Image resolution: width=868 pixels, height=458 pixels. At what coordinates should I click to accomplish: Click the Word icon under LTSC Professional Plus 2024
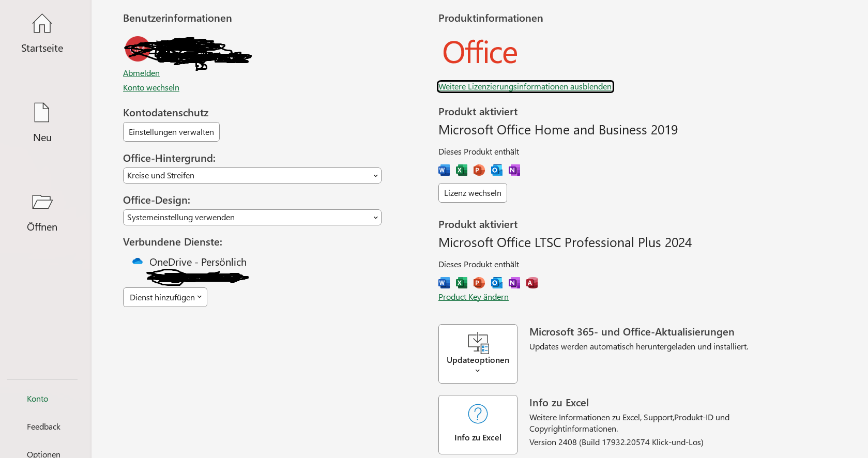(x=444, y=283)
